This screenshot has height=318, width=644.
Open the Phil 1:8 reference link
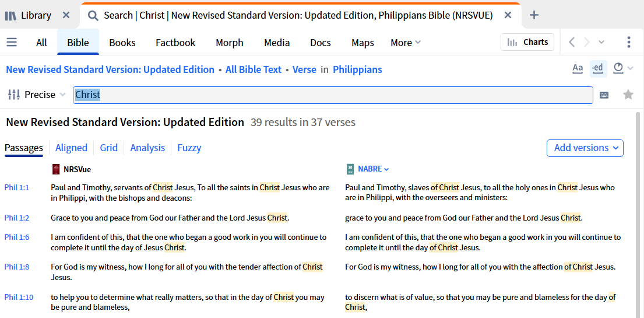17,267
